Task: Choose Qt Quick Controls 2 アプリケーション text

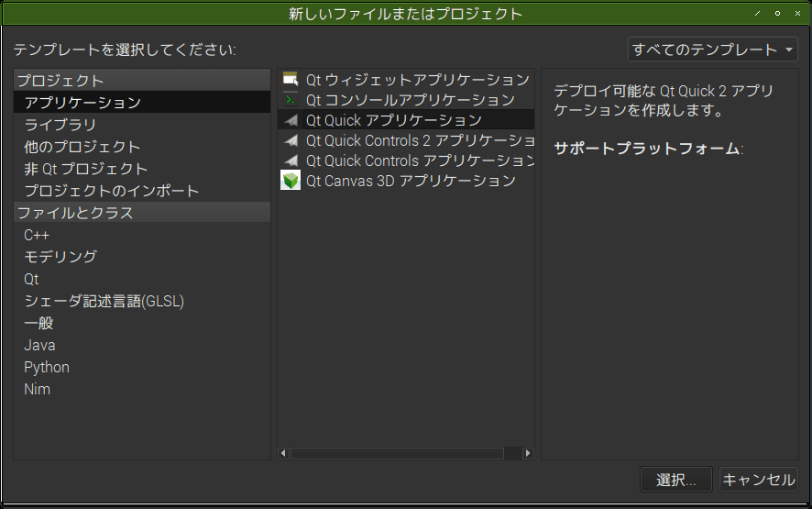Action: click(420, 140)
